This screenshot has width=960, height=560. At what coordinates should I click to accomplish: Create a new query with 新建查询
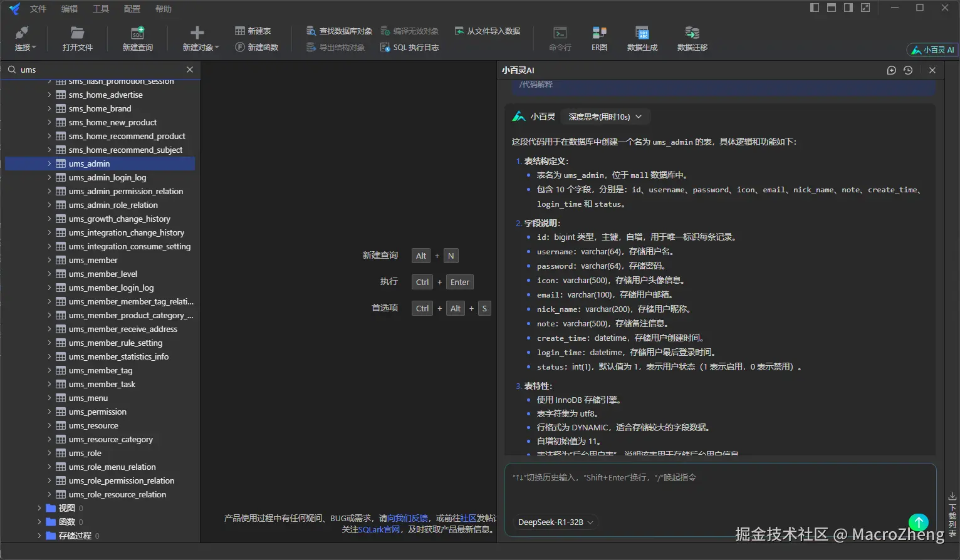click(x=137, y=39)
